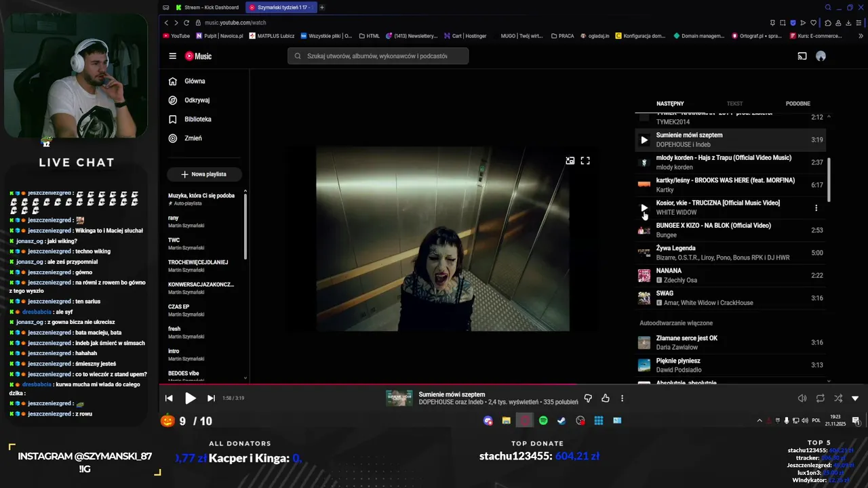The width and height of the screenshot is (868, 488).
Task: Click the NANANA track thumbnail
Action: pos(644,275)
